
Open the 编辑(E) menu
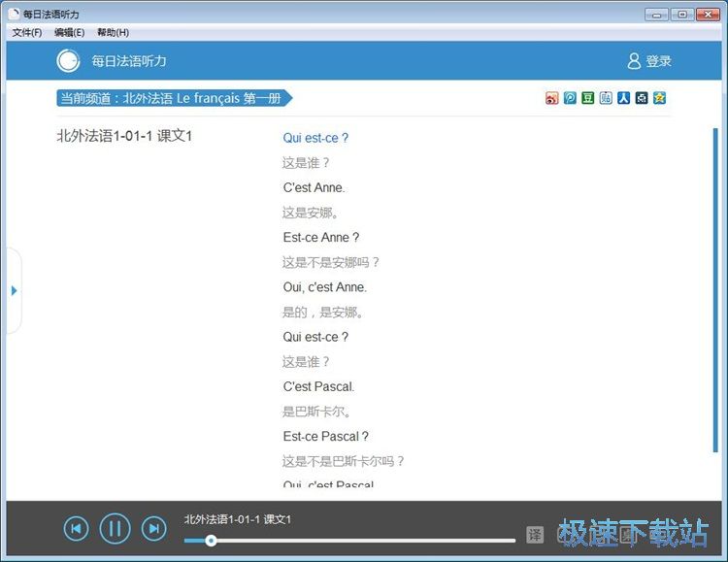pyautogui.click(x=69, y=32)
